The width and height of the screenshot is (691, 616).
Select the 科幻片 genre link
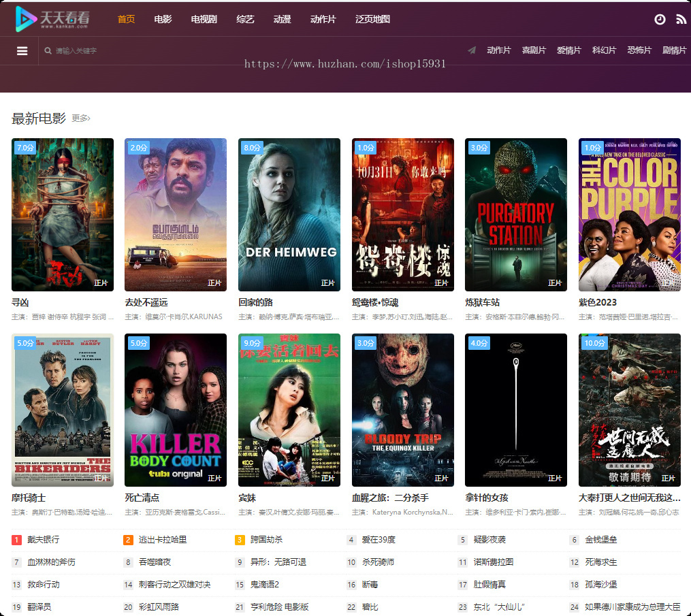(604, 50)
